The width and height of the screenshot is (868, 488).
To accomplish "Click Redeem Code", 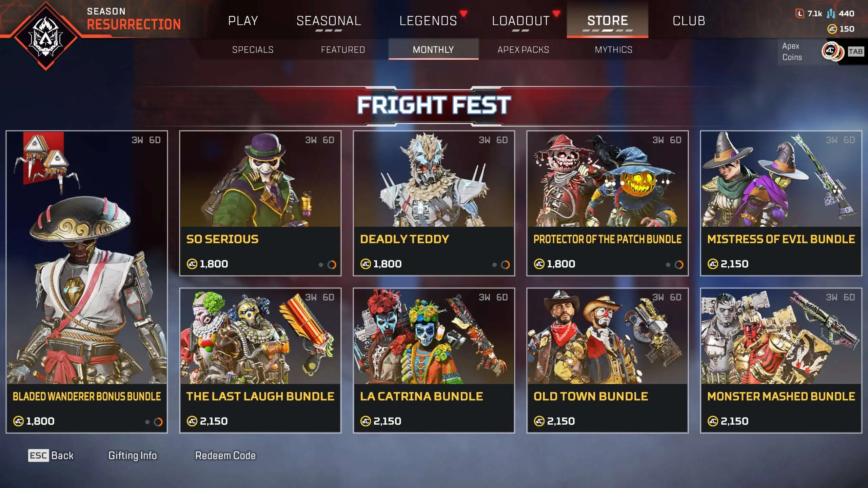I will [x=225, y=455].
